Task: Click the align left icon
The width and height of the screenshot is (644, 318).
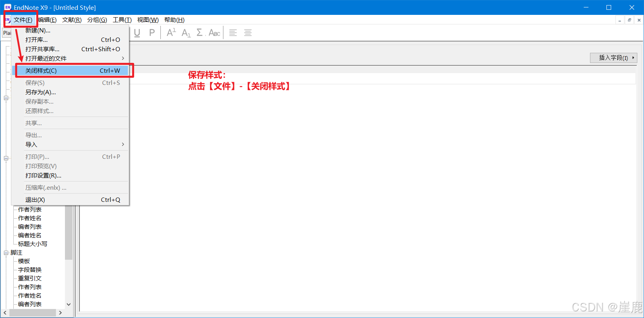Action: (233, 33)
